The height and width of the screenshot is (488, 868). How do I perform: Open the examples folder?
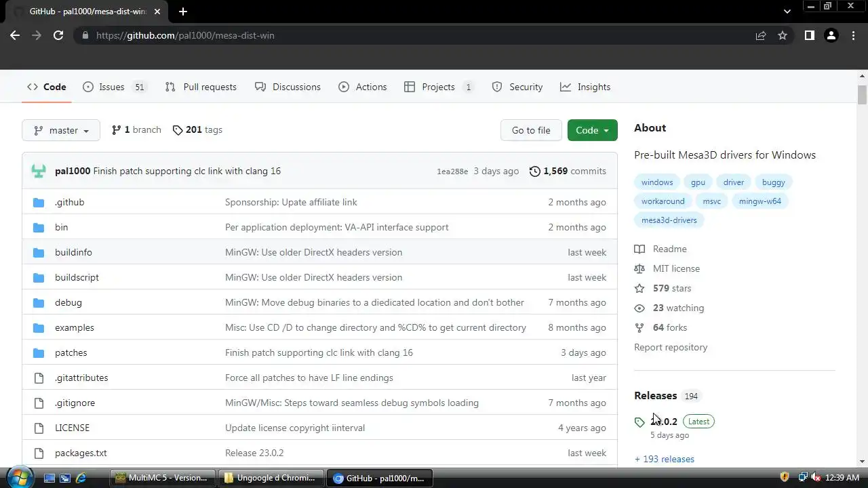tap(75, 327)
